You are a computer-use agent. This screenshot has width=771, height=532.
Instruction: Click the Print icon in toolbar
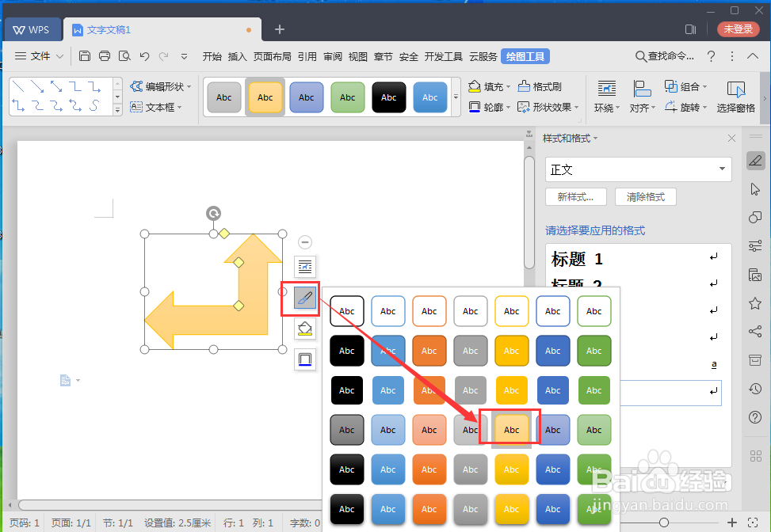pyautogui.click(x=105, y=56)
